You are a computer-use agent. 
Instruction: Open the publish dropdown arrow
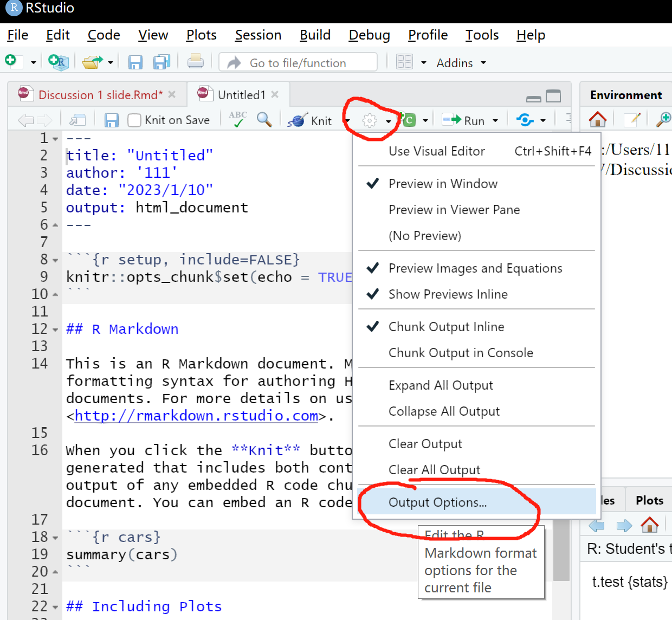point(543,121)
